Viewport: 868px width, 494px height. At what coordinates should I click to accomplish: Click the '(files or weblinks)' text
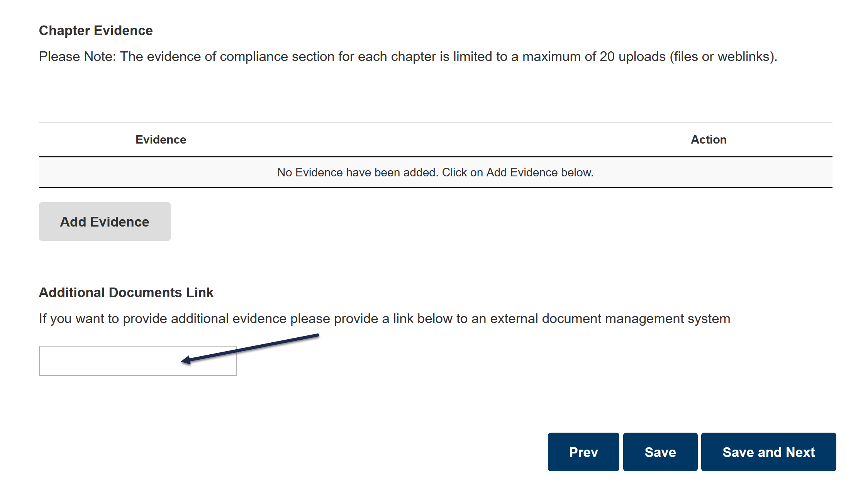tap(723, 56)
